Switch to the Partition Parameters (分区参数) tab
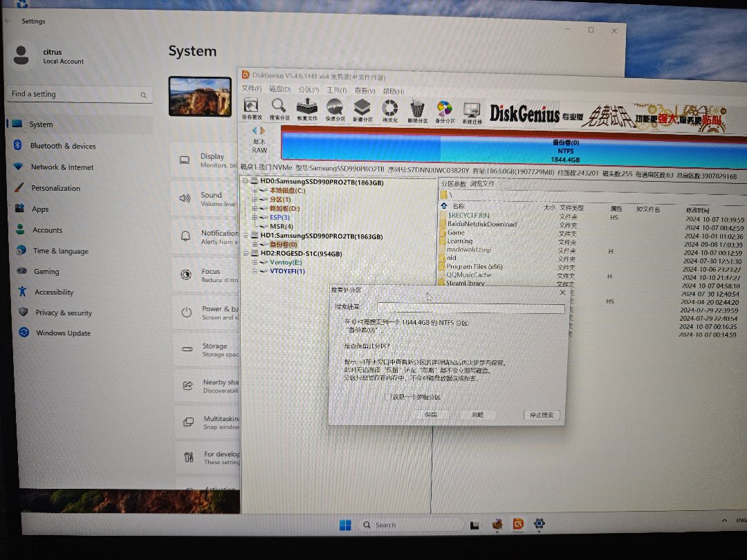Screen dimensions: 747x560 click(x=454, y=184)
